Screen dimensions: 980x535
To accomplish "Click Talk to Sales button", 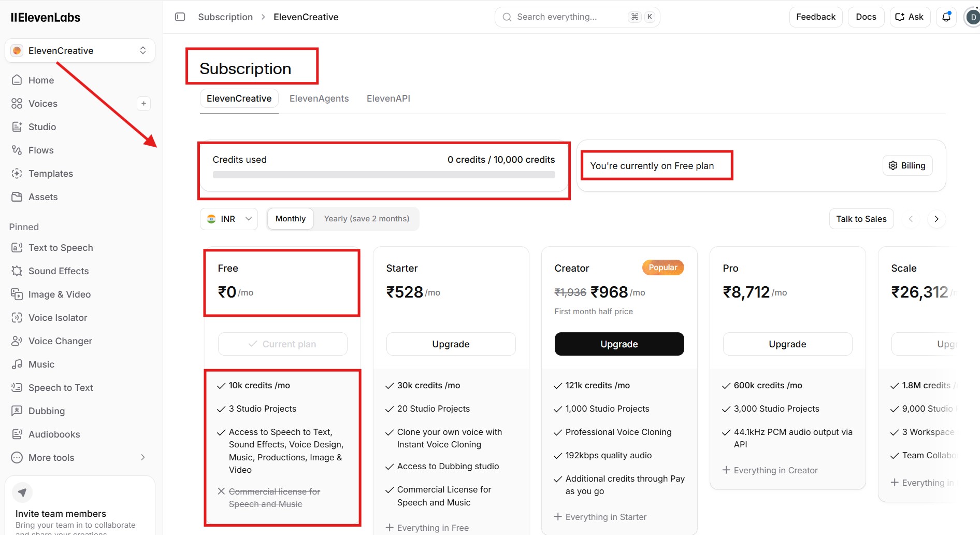I will click(861, 219).
